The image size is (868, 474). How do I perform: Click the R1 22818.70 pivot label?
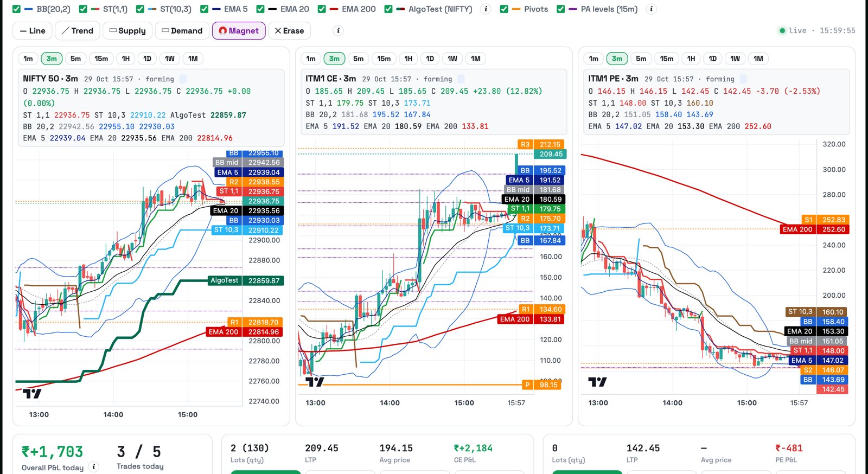[x=255, y=322]
